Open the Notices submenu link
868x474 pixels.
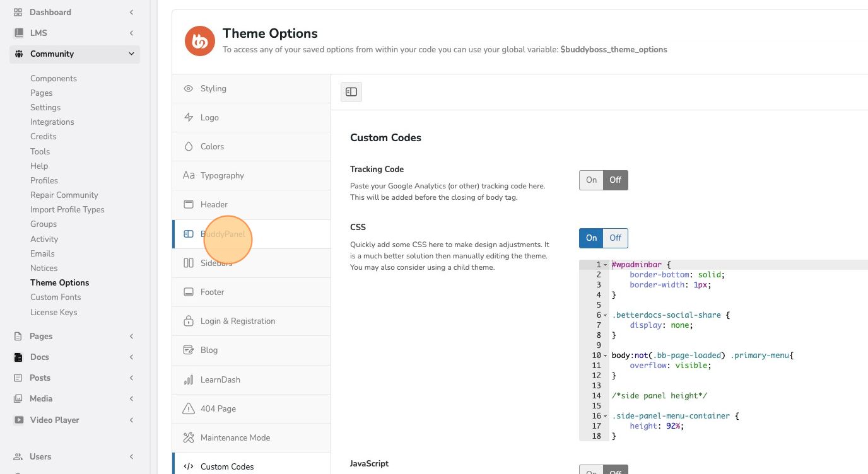click(44, 268)
